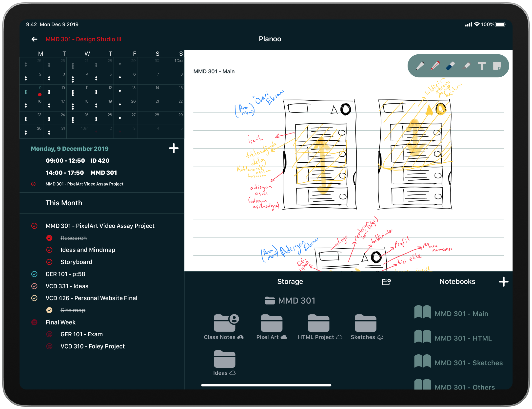This screenshot has height=409, width=532.
Task: Select the black pen tool
Action: pos(420,66)
